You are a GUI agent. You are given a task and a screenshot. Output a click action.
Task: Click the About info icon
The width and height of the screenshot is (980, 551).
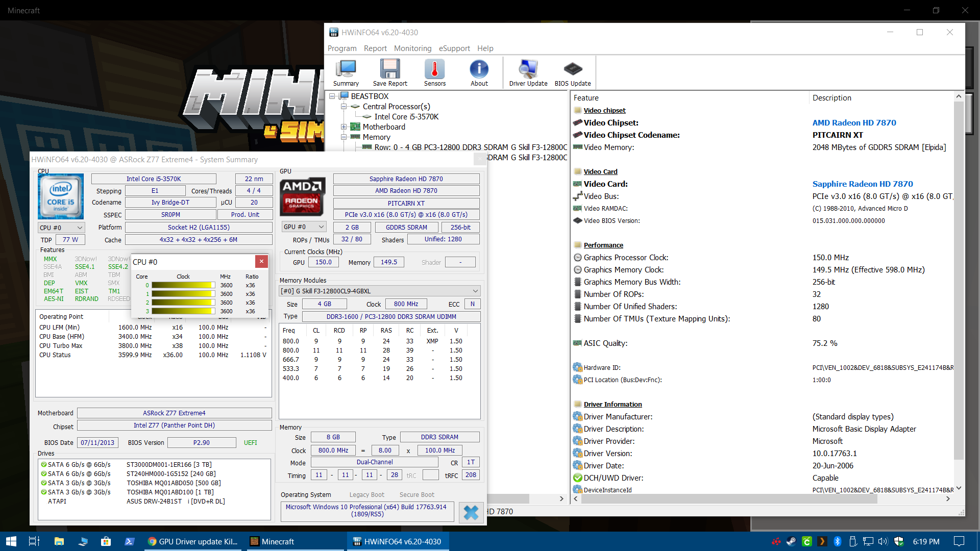479,72
